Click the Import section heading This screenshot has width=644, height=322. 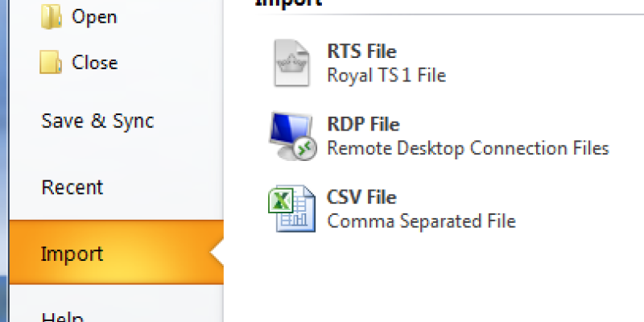click(x=288, y=2)
